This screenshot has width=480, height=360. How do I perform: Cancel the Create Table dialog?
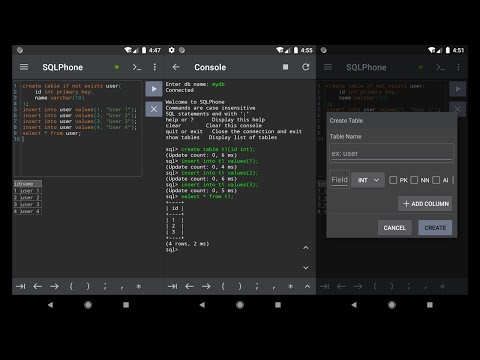(395, 228)
